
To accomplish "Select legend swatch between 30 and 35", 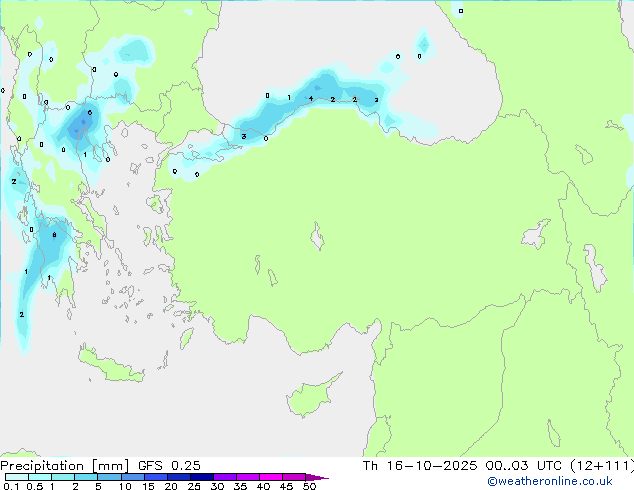I will click(x=224, y=477).
